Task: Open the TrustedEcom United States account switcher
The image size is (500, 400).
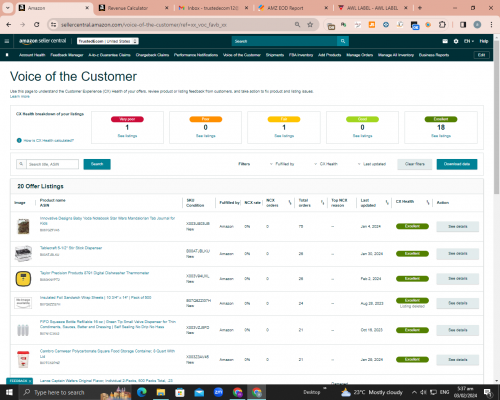Action: pos(108,41)
